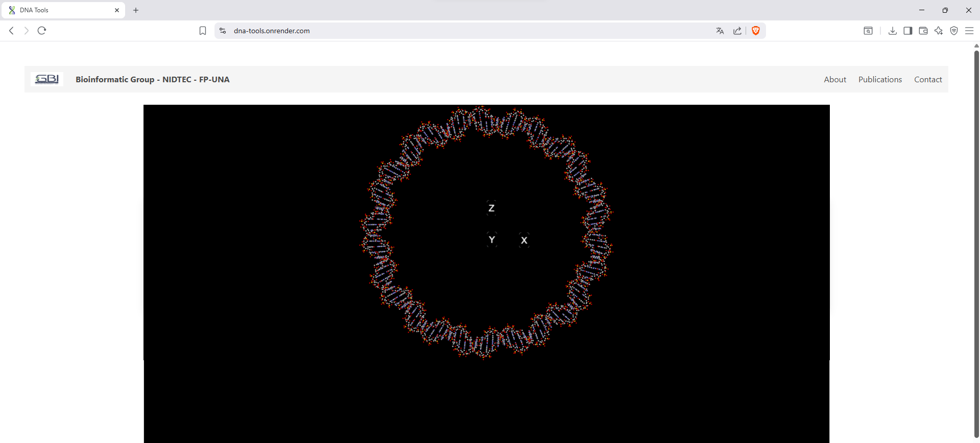Open the Brave Wallet icon
This screenshot has height=443, width=980.
pyautogui.click(x=923, y=31)
